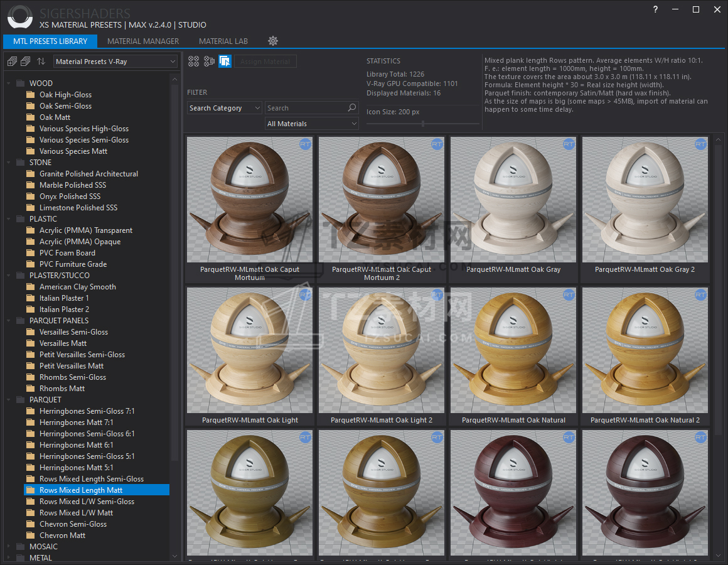The image size is (728, 565).
Task: Select the "American Clay Smooth" tree row
Action: (x=97, y=287)
